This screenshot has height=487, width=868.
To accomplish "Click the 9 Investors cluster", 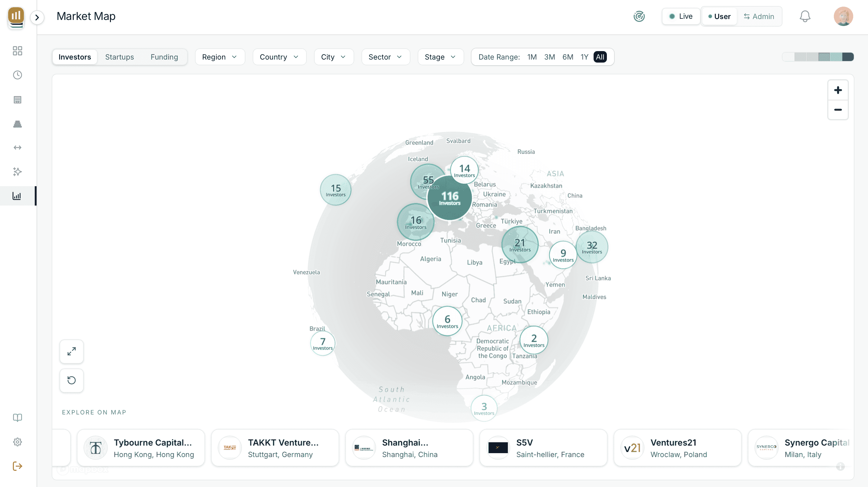I will (x=563, y=255).
